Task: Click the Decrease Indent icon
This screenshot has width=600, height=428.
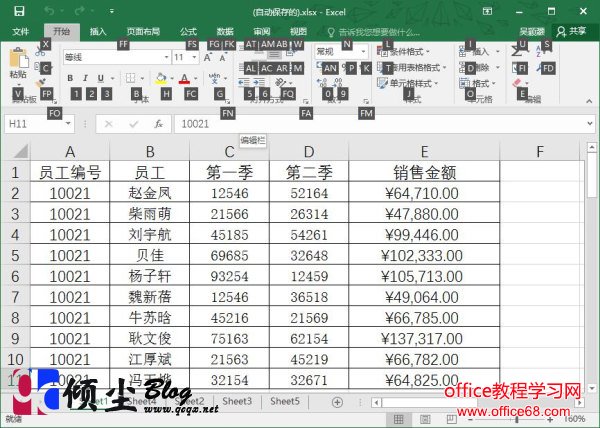Action: point(243,82)
